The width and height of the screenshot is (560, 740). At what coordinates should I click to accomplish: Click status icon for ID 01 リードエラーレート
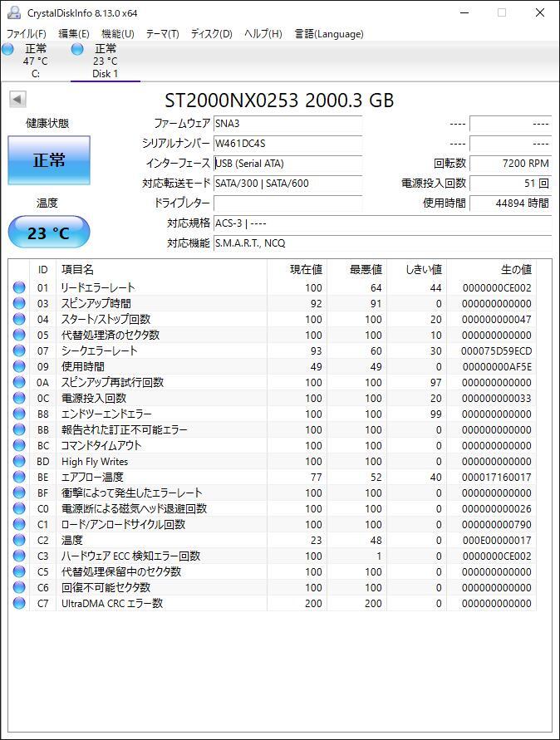click(x=19, y=287)
